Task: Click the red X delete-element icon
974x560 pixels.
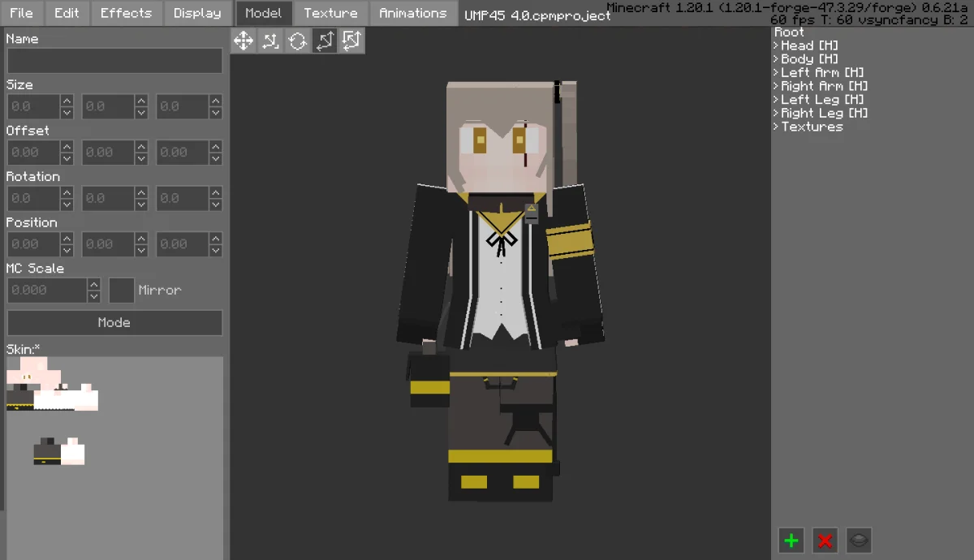Action: coord(825,540)
